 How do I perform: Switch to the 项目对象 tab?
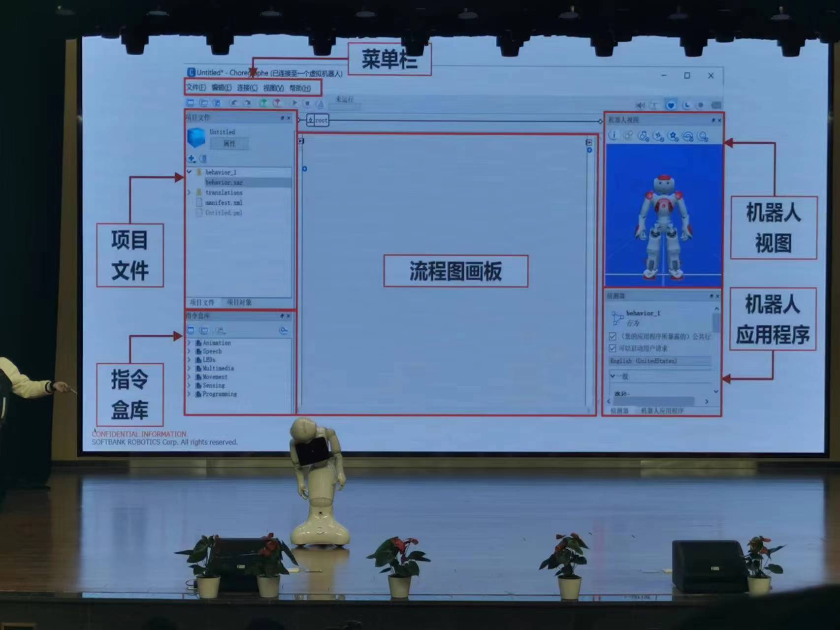(x=240, y=302)
